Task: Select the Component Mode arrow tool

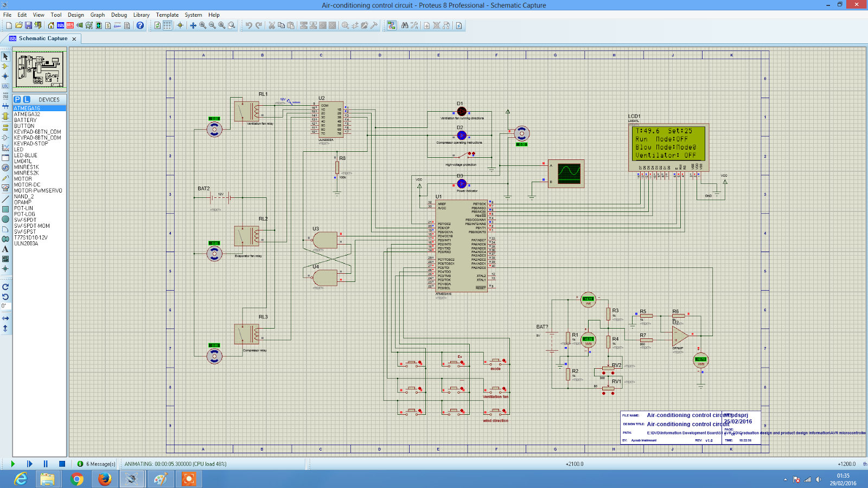Action: click(5, 67)
